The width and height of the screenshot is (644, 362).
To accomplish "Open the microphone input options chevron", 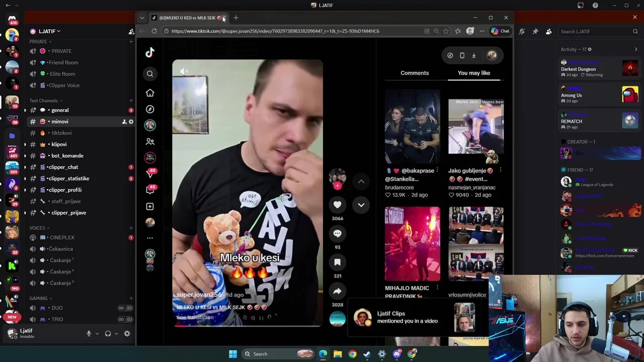I will [x=97, y=333].
